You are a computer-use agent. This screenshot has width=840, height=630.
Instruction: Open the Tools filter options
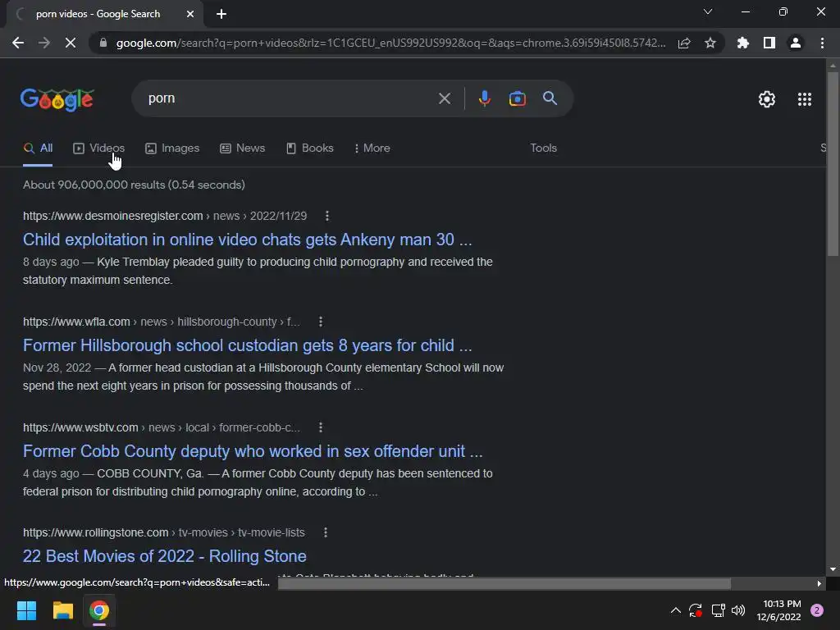[543, 148]
